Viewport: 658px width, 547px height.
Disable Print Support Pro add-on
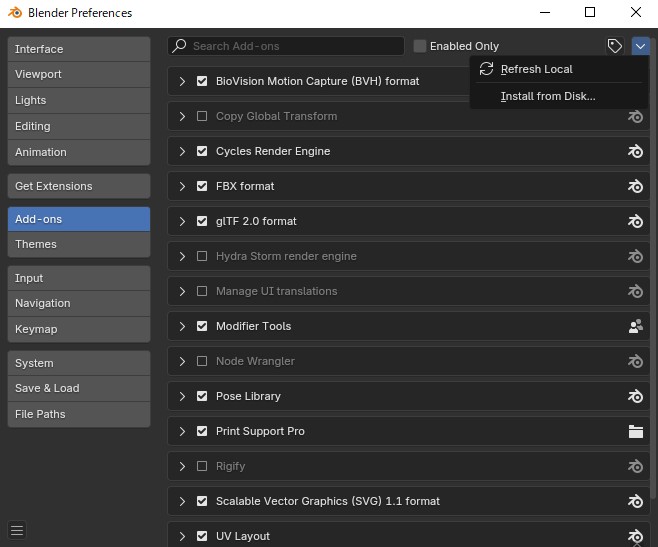click(202, 431)
